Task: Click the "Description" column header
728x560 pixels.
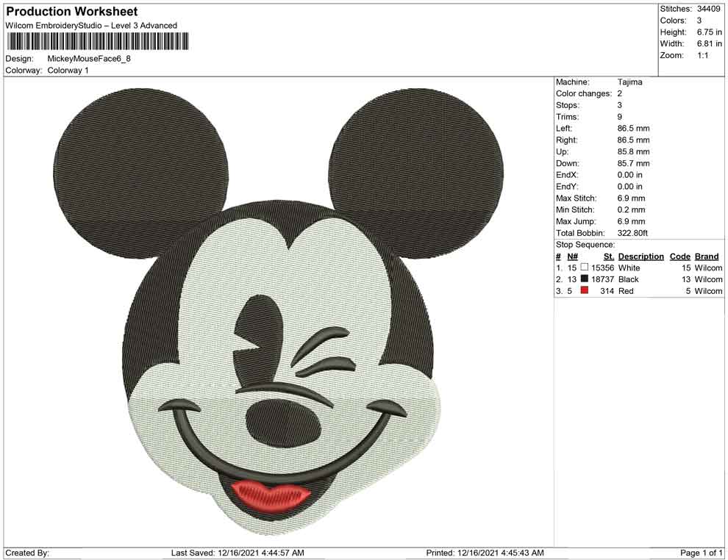Action: pyautogui.click(x=640, y=256)
